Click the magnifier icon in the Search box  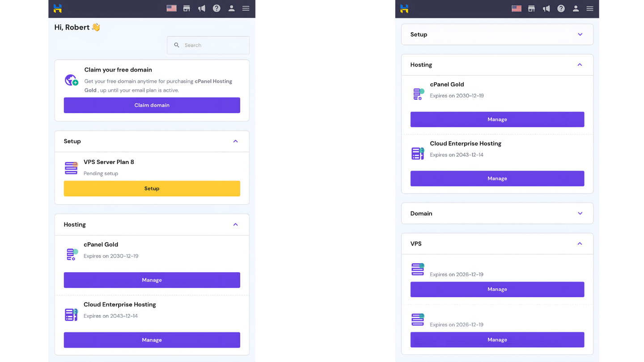[177, 45]
